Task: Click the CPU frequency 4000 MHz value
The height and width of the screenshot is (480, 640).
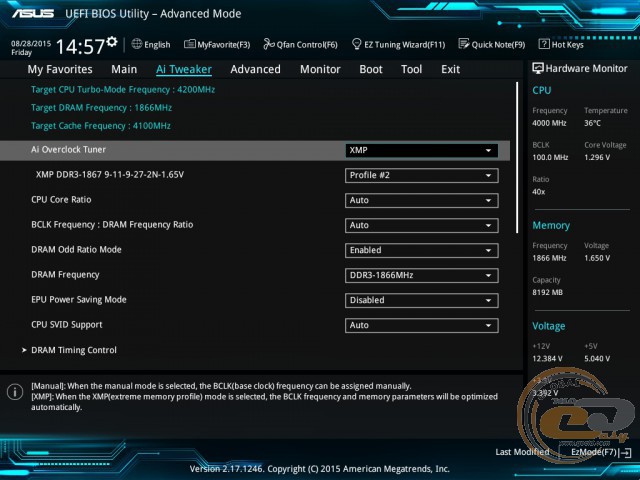Action: [x=549, y=123]
